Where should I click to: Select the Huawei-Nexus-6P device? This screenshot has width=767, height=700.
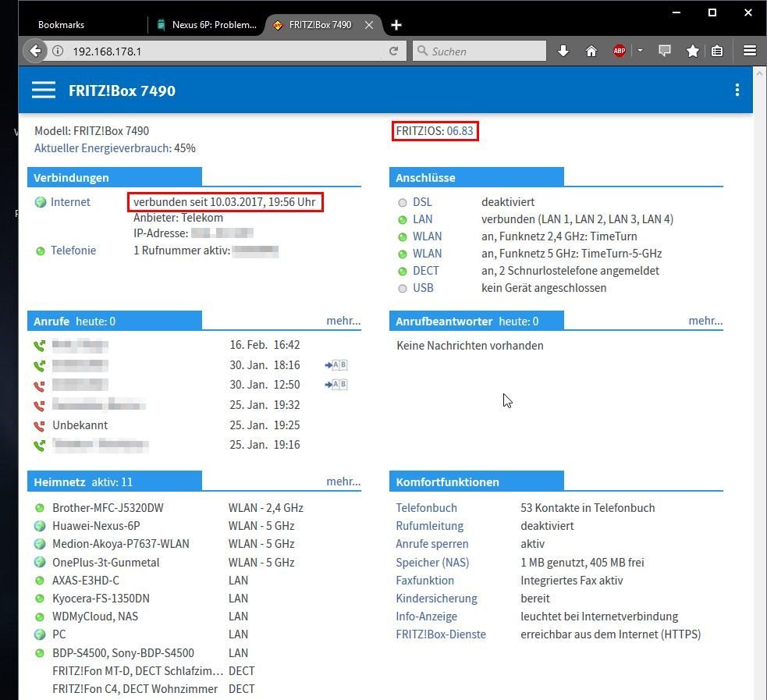click(x=96, y=526)
